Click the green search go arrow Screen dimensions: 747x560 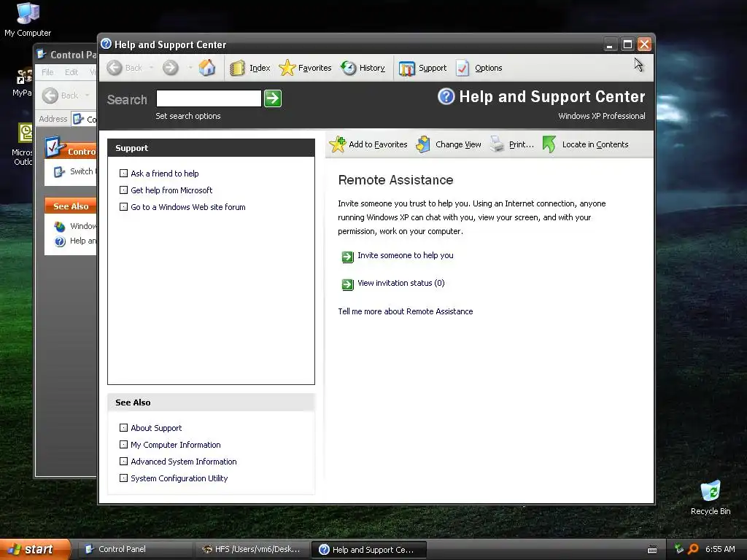point(273,98)
